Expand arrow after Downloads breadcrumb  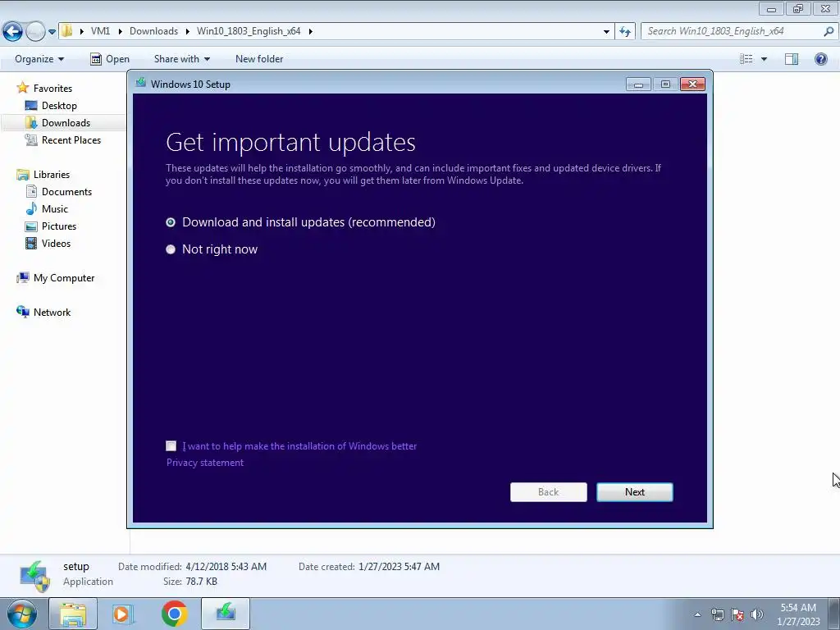click(188, 32)
